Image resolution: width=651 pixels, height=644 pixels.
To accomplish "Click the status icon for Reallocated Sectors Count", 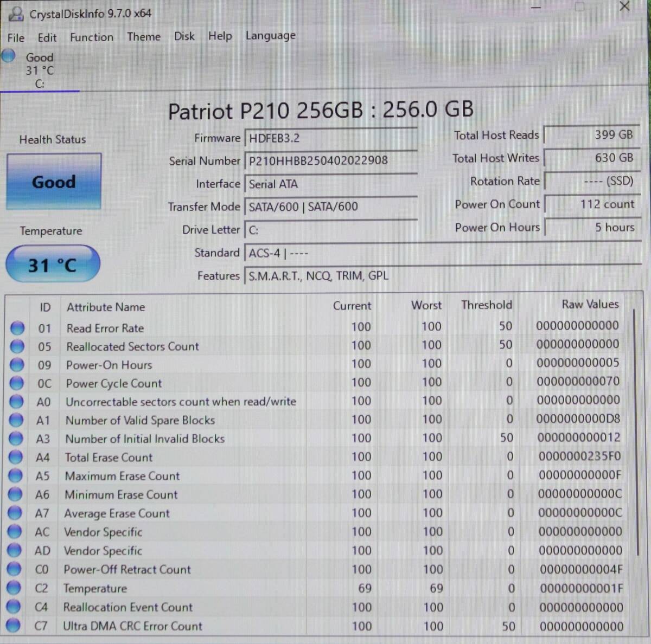I will click(17, 346).
